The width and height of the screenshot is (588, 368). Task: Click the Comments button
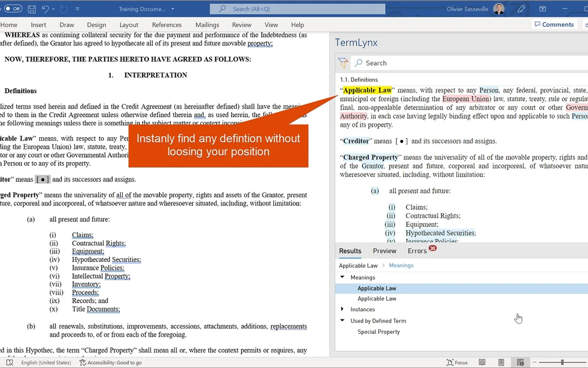pyautogui.click(x=554, y=24)
